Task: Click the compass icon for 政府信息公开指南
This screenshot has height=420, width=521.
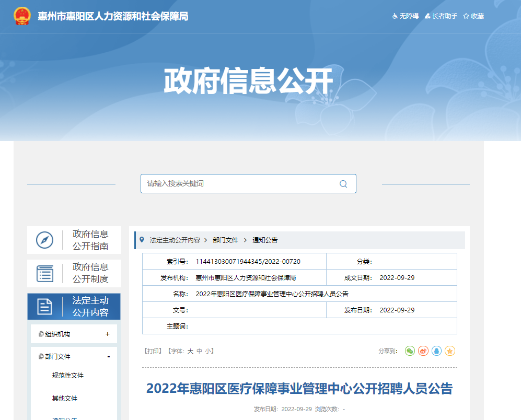Action: pos(45,240)
